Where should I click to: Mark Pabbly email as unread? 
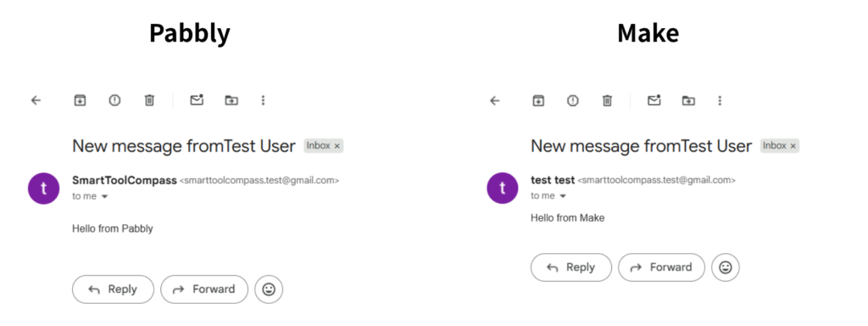197,100
